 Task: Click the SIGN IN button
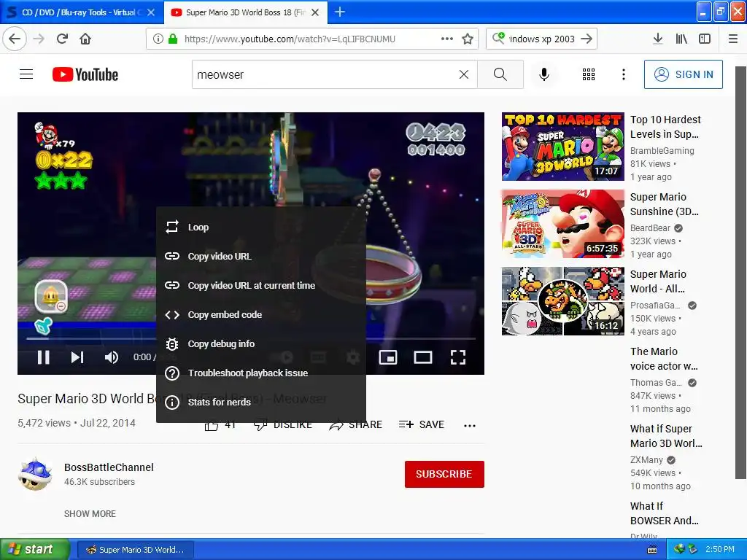683,74
